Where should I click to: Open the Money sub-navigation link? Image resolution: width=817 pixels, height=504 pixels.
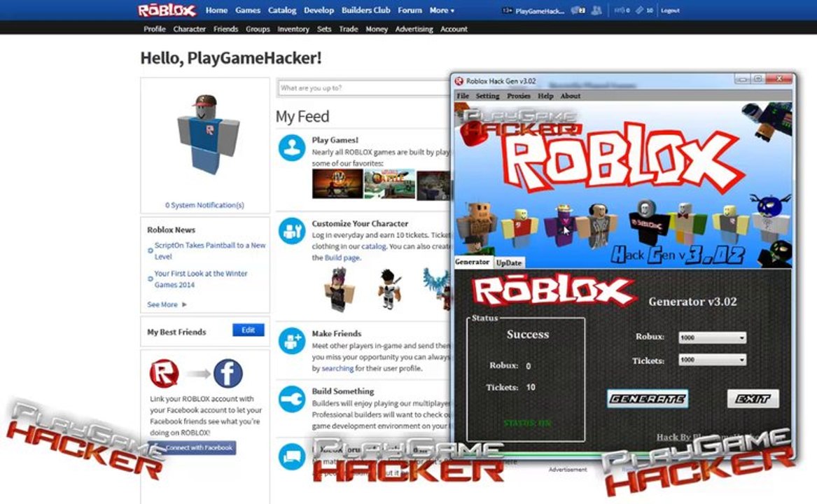377,29
